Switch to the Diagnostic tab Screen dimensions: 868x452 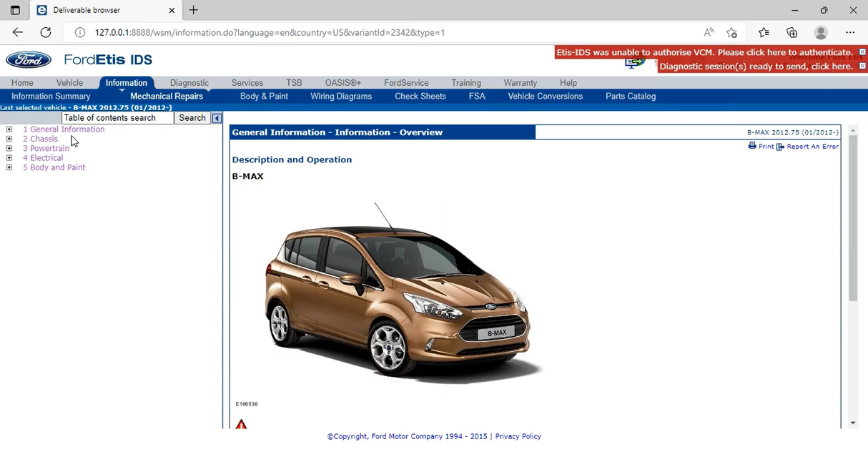click(189, 83)
